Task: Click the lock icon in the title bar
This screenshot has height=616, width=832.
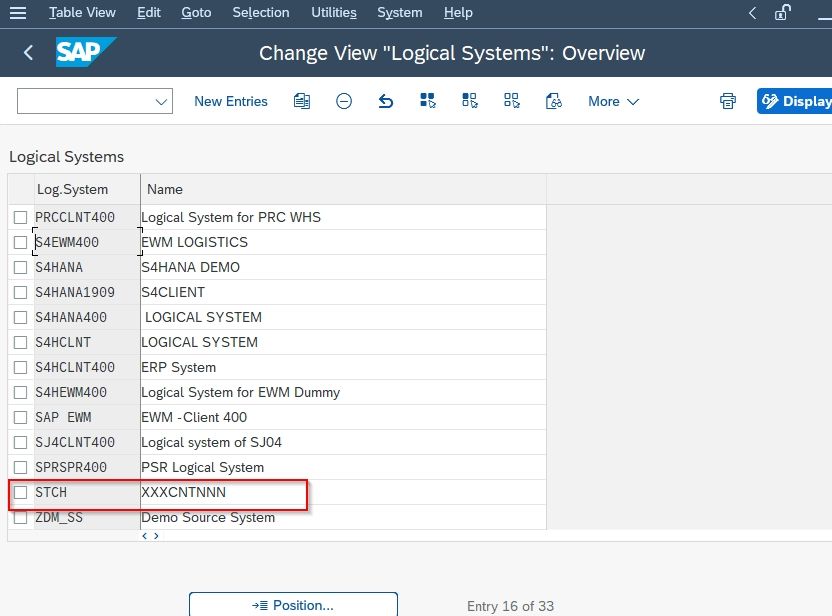Action: pyautogui.click(x=783, y=13)
